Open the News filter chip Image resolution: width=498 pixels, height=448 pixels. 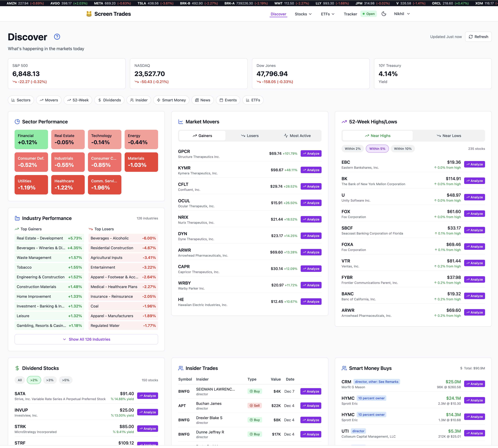[203, 100]
